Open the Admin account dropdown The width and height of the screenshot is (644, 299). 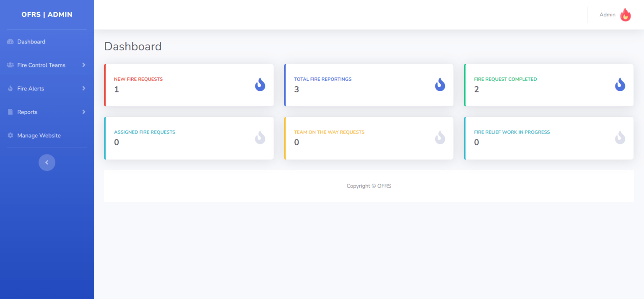point(608,15)
